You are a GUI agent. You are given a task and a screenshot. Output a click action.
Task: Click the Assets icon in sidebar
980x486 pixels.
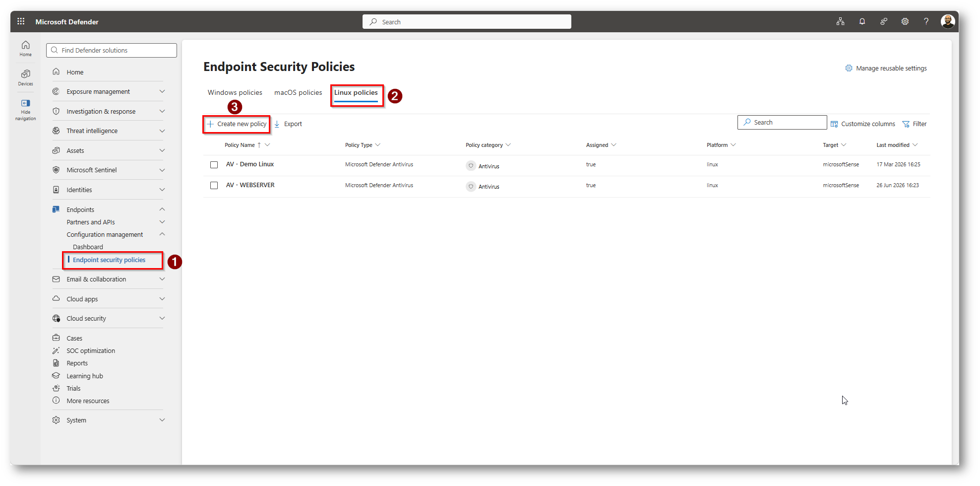[56, 150]
